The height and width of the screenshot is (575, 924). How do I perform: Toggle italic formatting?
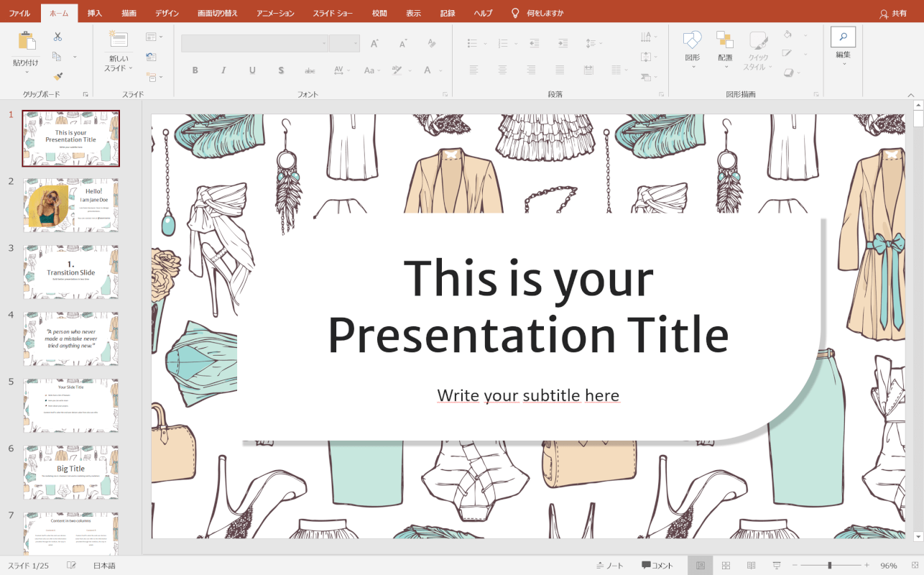(x=223, y=70)
